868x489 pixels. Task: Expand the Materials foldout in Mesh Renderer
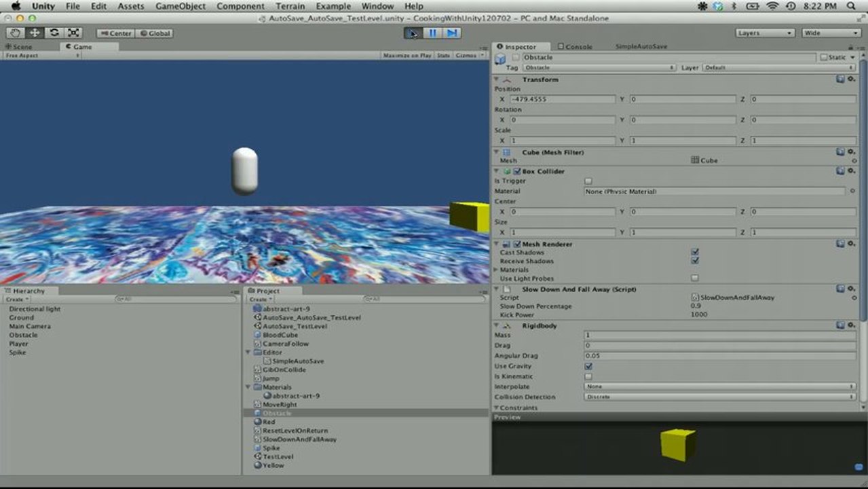[497, 270]
